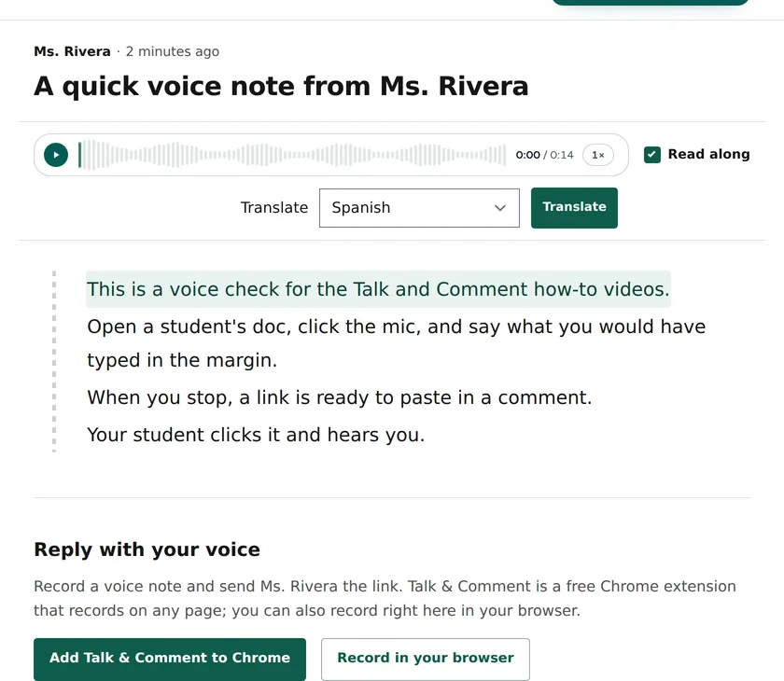Click the "2 minutes ago" timestamp
The image size is (784, 681).
[x=173, y=51]
